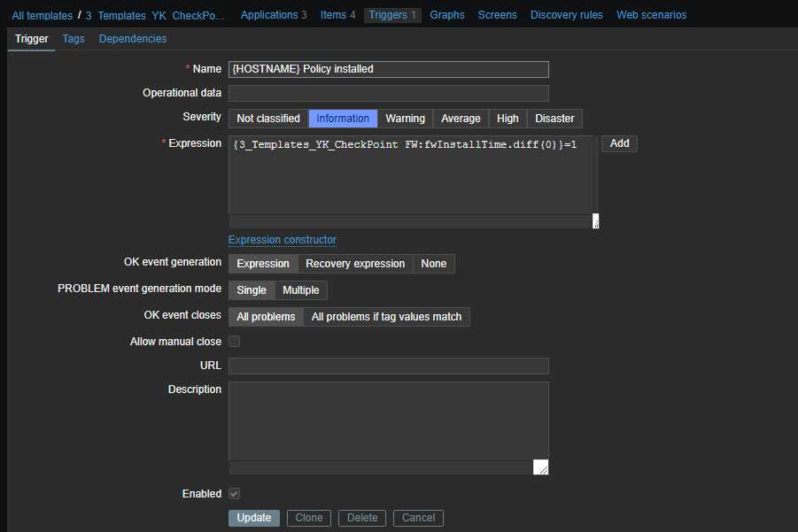798x532 pixels.
Task: Click the Clone button
Action: tap(309, 518)
